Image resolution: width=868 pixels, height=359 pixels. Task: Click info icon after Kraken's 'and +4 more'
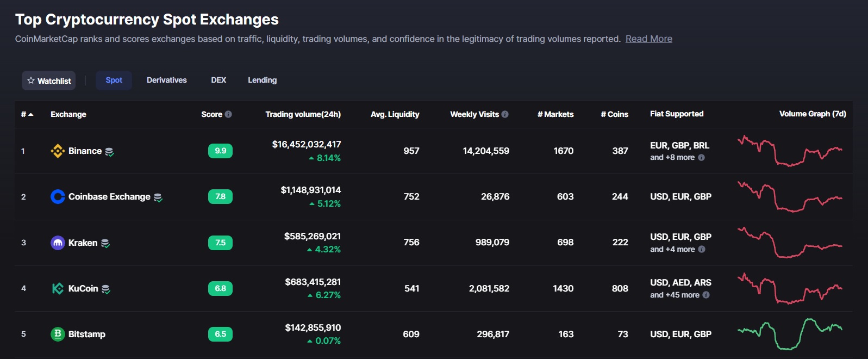click(702, 249)
